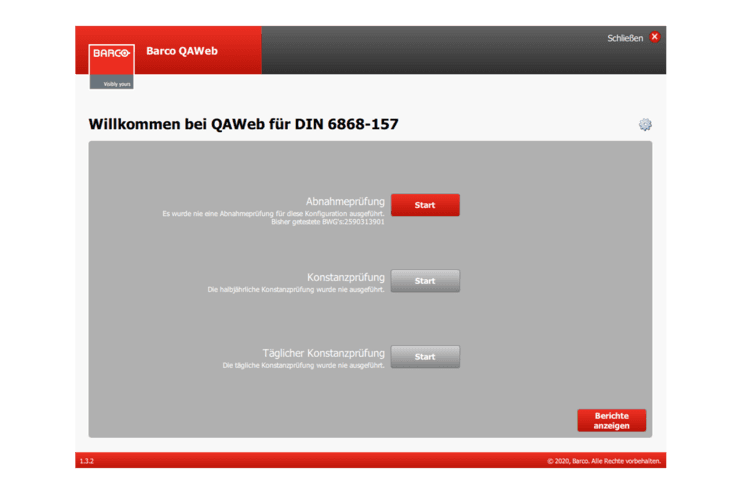Start the Täglicher Konstanzprüfung

tap(425, 357)
